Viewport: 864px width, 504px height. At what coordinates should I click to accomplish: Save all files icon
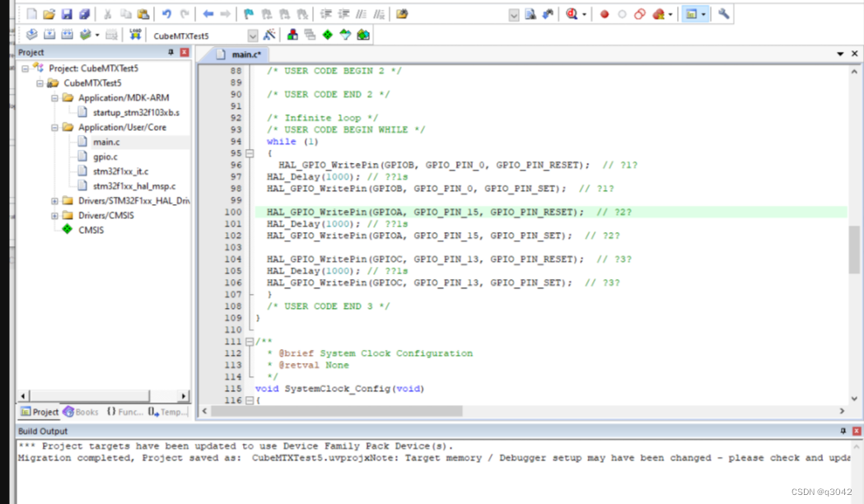pos(84,14)
